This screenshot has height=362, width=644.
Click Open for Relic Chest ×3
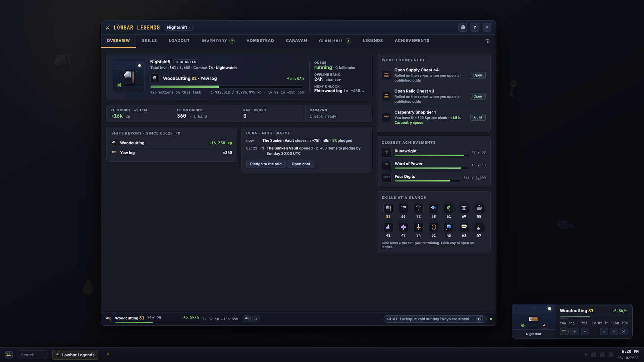pos(478,97)
